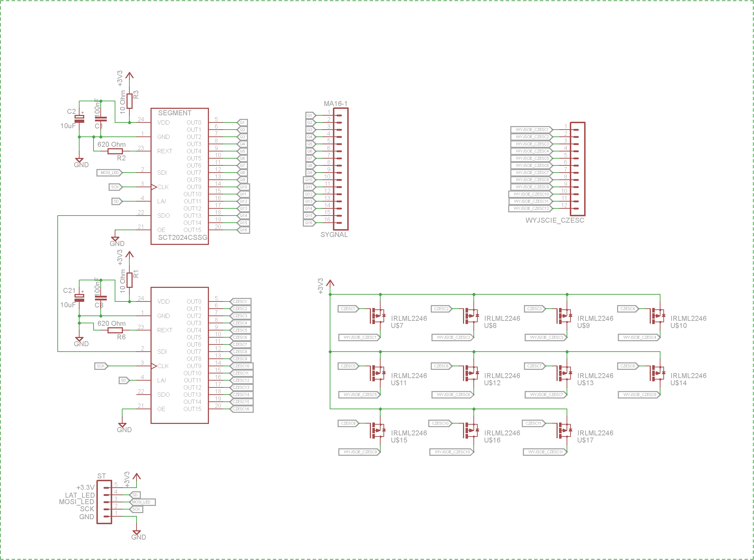Viewport: 754px width, 560px height.
Task: Select the U$17 MOSFET symbol
Action: (563, 430)
